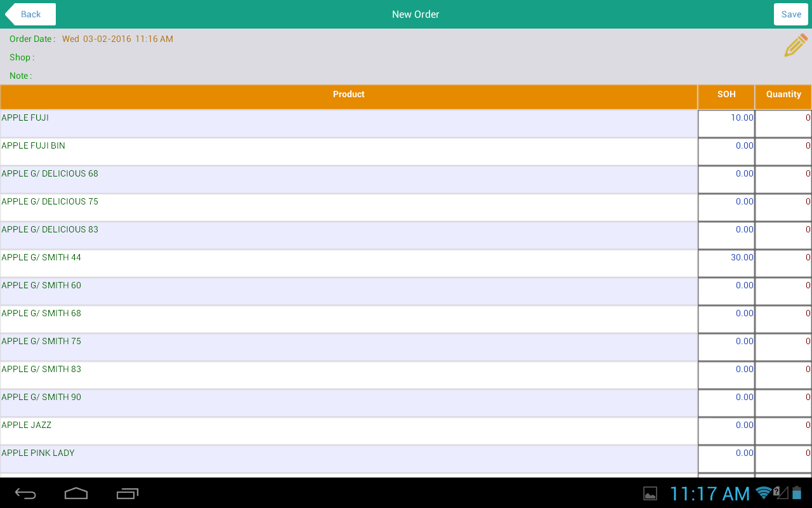The image size is (812, 508).
Task: Tap SOH value for APPLE G/ SMITH 90
Action: (726, 403)
